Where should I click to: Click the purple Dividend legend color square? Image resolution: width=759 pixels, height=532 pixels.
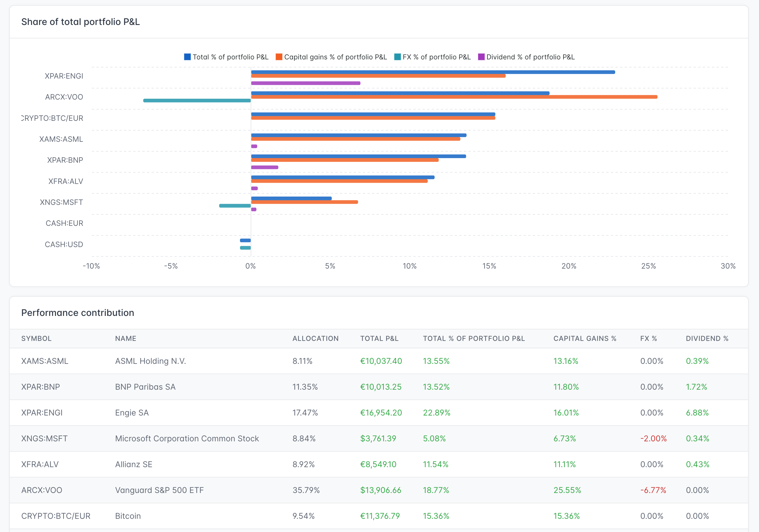pyautogui.click(x=481, y=57)
